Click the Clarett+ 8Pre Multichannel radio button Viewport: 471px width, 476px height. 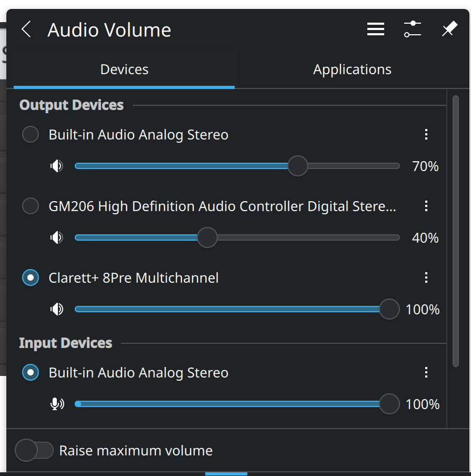(31, 277)
